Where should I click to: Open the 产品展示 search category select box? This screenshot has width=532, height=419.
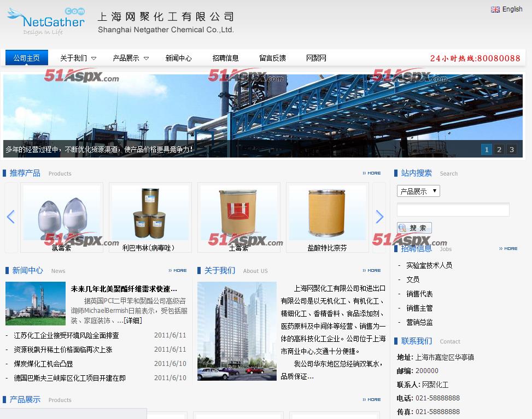tap(418, 191)
